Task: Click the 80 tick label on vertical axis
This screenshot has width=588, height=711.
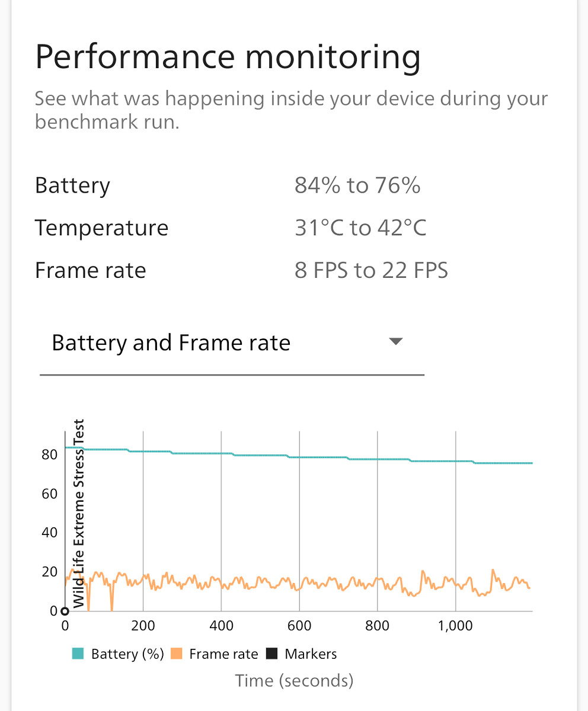Action: [x=49, y=454]
